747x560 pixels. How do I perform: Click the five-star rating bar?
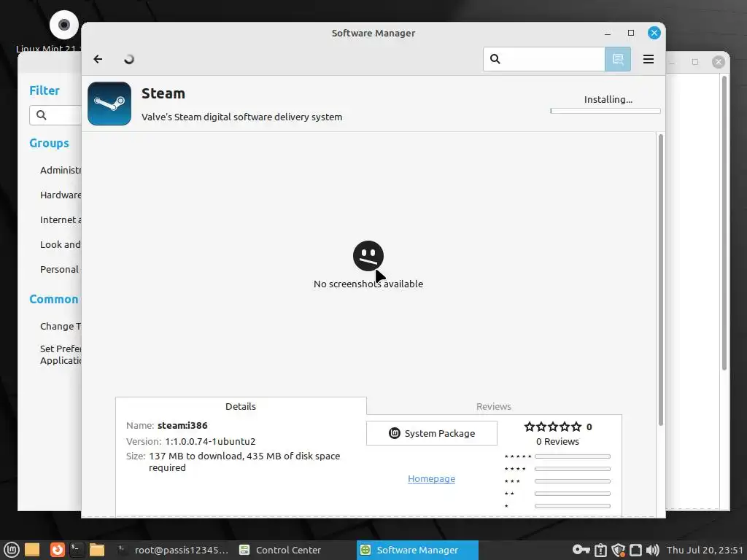click(572, 456)
